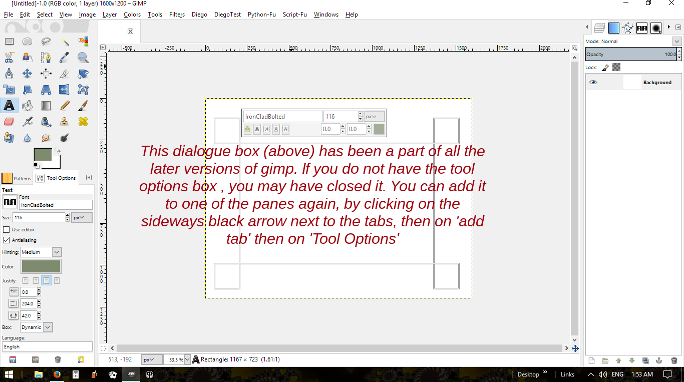Open the Colors menu
The width and height of the screenshot is (684, 382).
point(132,14)
